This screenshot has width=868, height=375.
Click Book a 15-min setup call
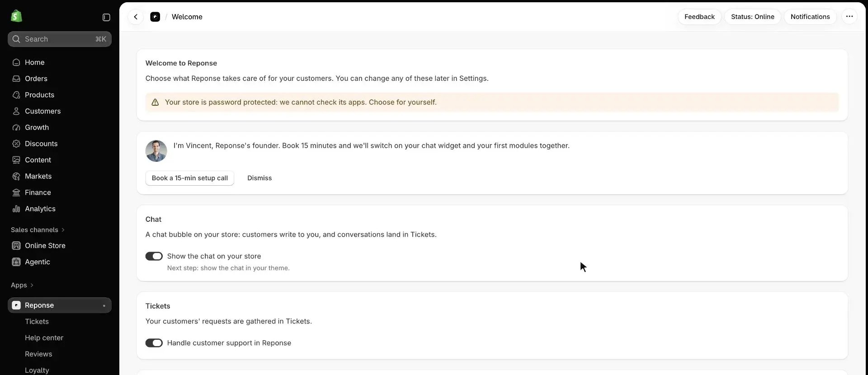click(x=190, y=178)
